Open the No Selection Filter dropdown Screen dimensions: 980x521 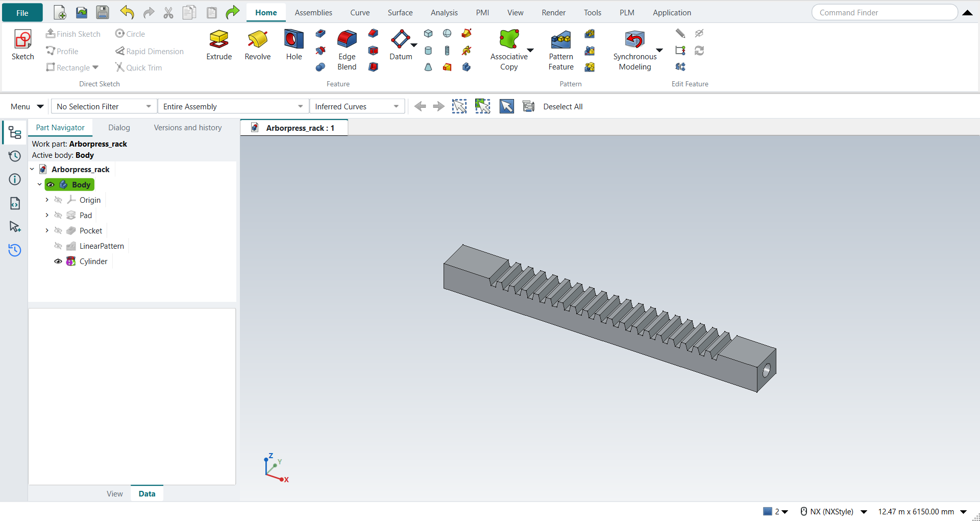click(104, 106)
